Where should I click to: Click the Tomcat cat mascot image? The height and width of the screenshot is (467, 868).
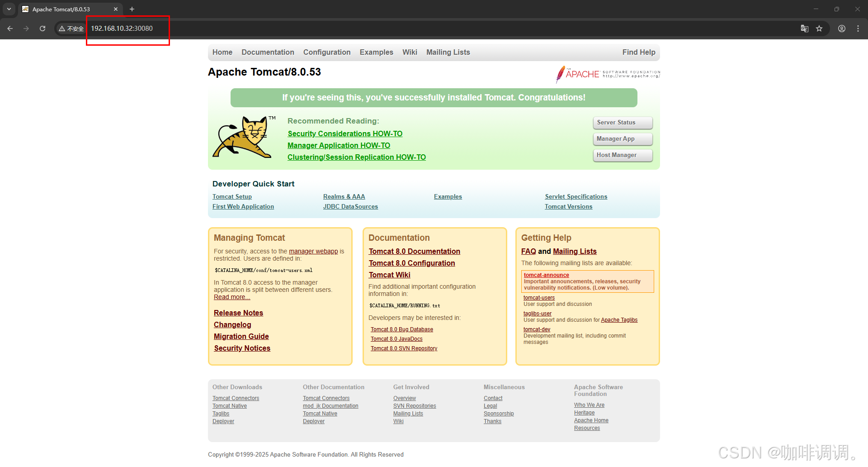(244, 137)
